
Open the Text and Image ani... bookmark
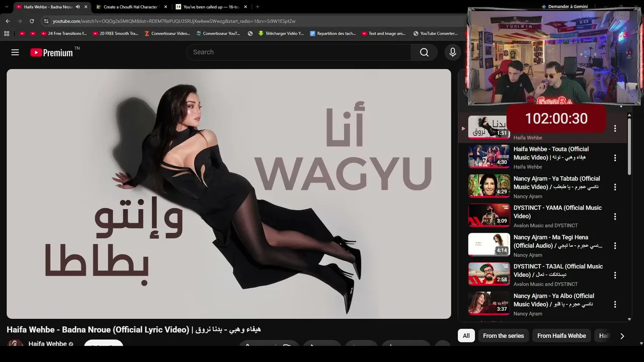click(383, 34)
